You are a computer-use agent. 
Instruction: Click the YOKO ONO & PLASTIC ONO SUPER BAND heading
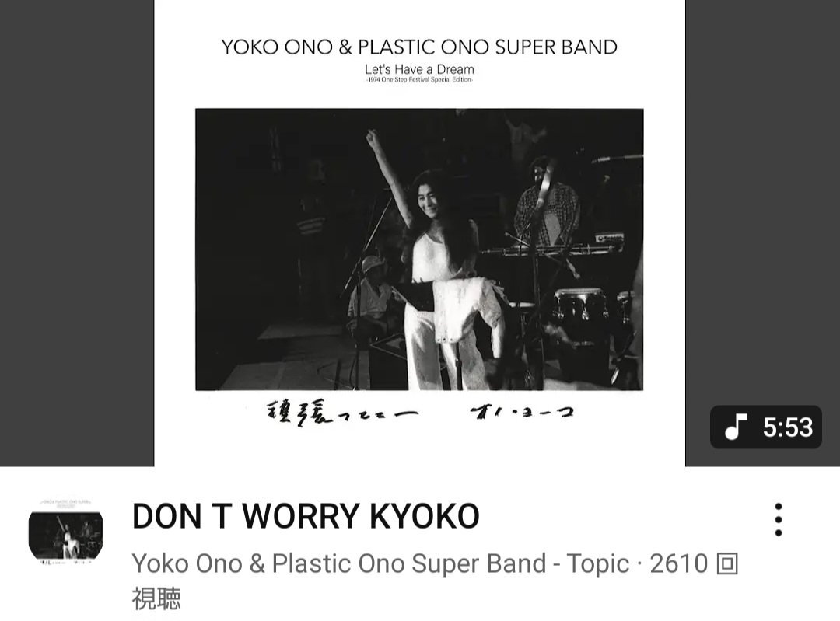(419, 47)
